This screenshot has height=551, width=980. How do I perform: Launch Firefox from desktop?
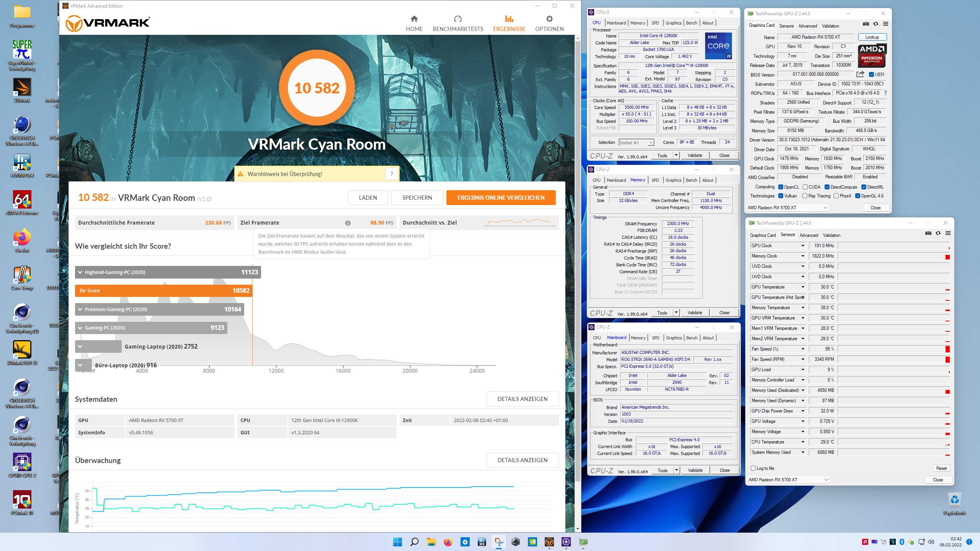tap(22, 240)
